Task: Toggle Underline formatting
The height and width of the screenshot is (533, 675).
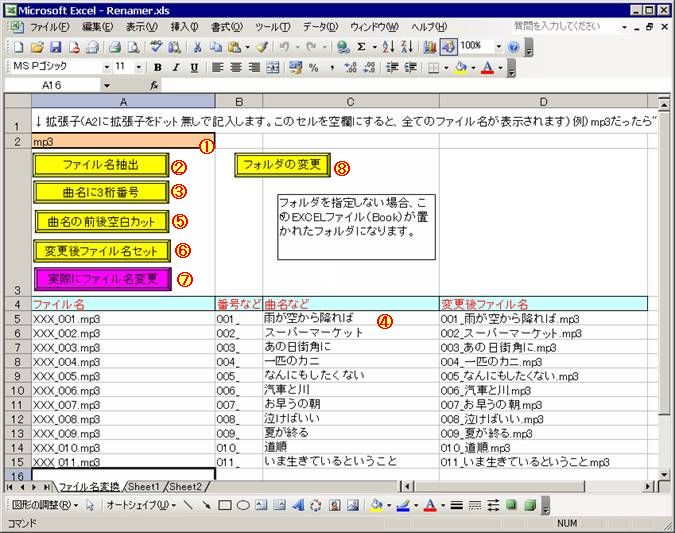Action: 192,68
